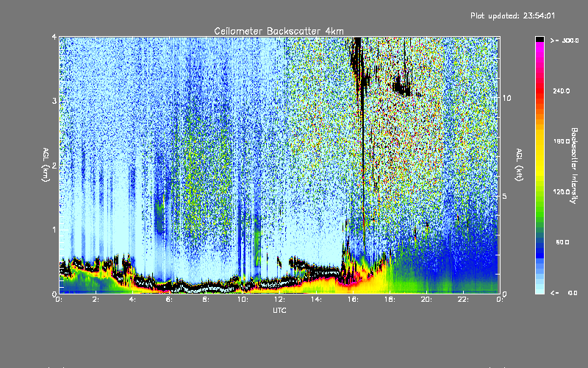Pick the black cap of the color bar

539,39
